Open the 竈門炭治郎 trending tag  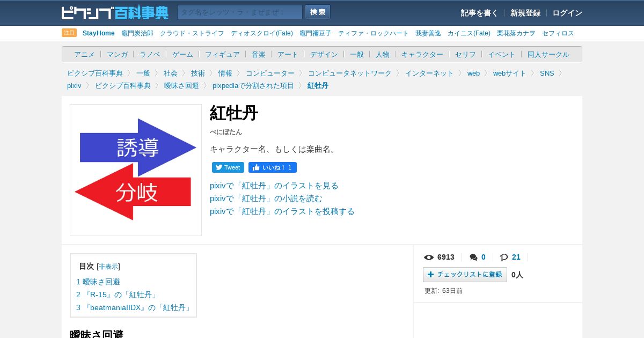[137, 33]
